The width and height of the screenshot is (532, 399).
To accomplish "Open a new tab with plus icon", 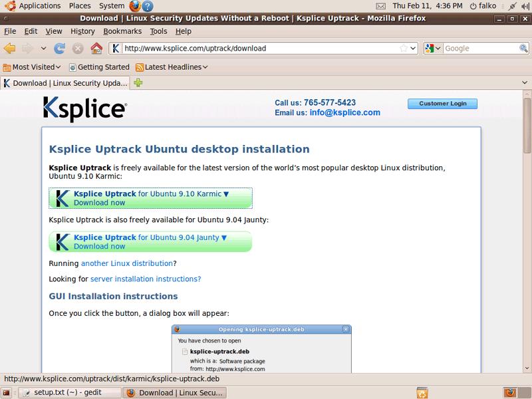I will [x=138, y=83].
